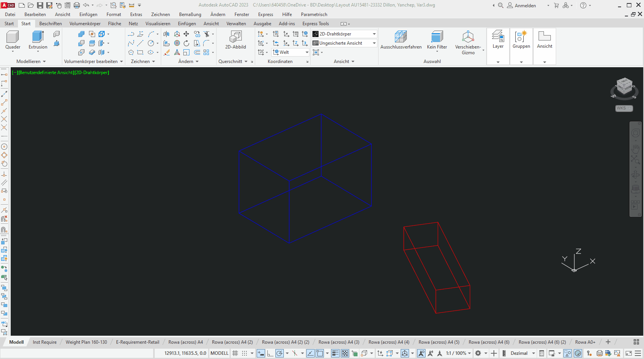Click the WKS coordinate system button

(624, 108)
